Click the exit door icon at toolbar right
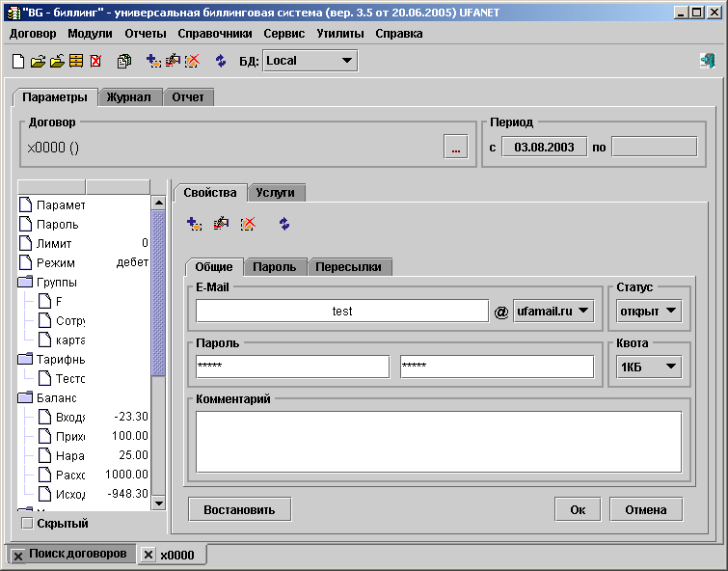The image size is (728, 571). [x=707, y=61]
